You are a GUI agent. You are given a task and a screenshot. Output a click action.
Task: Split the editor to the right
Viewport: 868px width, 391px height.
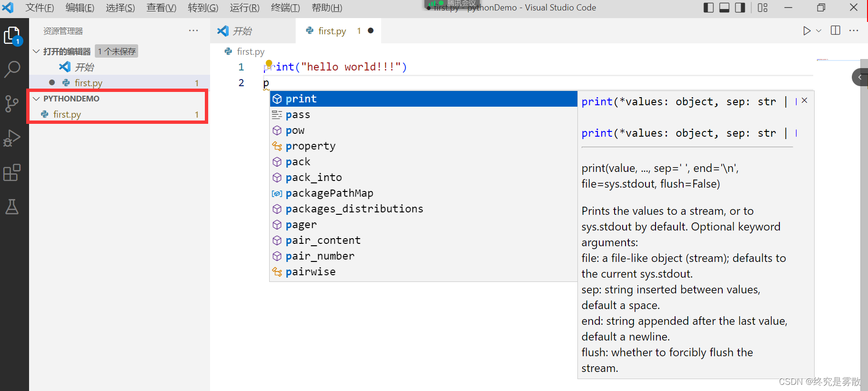pos(835,30)
